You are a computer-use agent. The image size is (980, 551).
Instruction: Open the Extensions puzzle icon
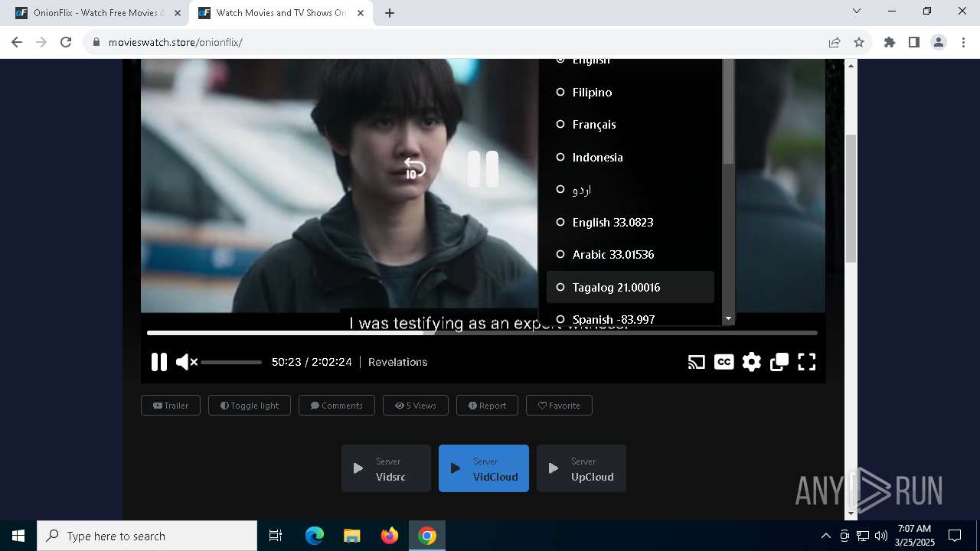tap(890, 42)
